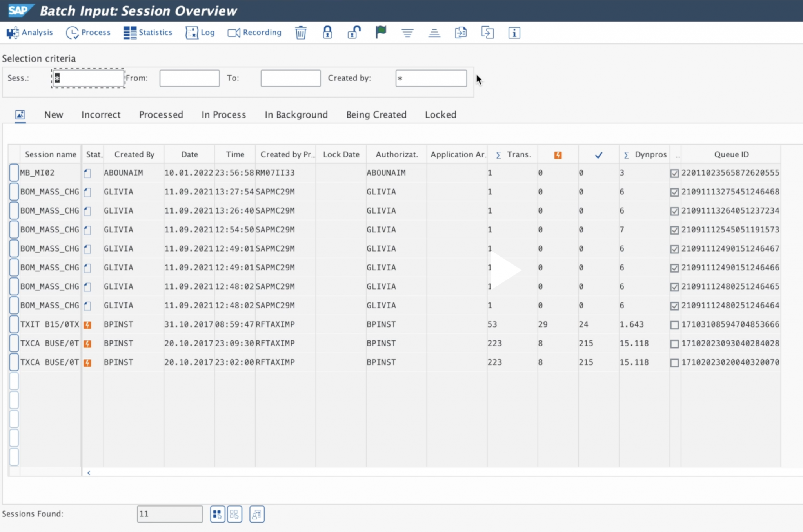Switch to the Incorrect tab

click(101, 114)
